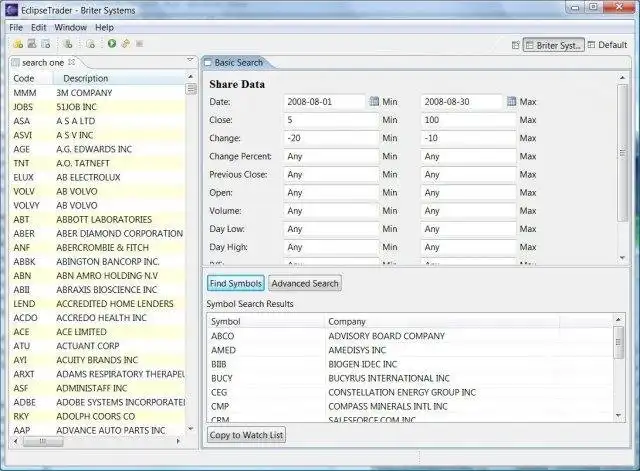Screen dimensions: 640x471
Task: Select the 'ADOLPH COORS CO' row
Action: 98,416
